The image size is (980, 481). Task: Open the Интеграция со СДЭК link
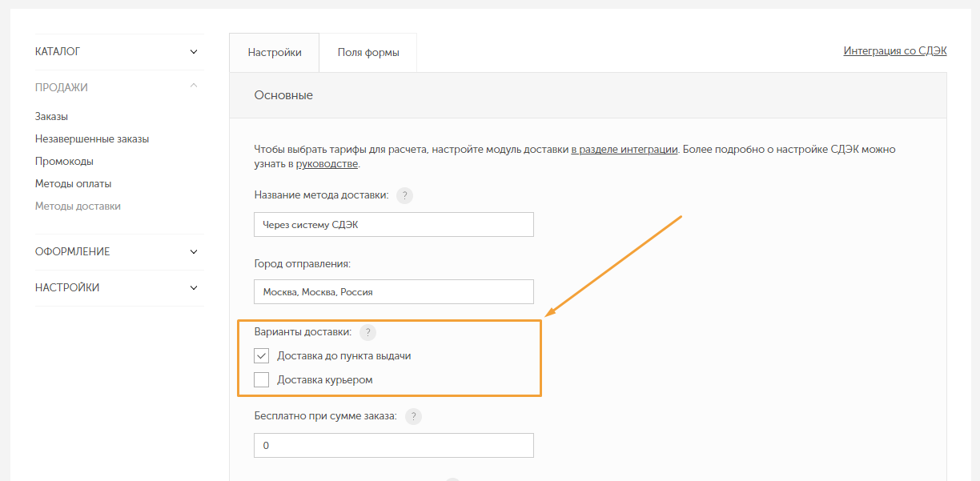click(895, 50)
